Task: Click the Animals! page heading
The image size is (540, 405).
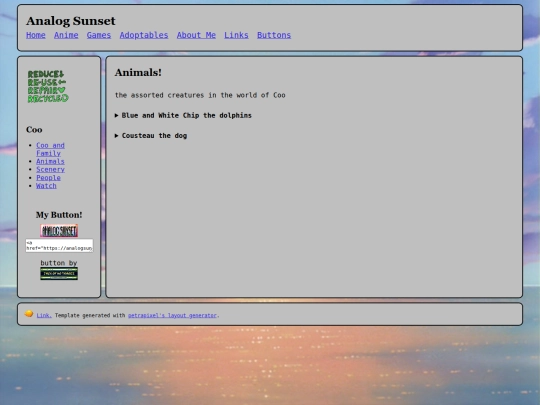Action: click(138, 73)
